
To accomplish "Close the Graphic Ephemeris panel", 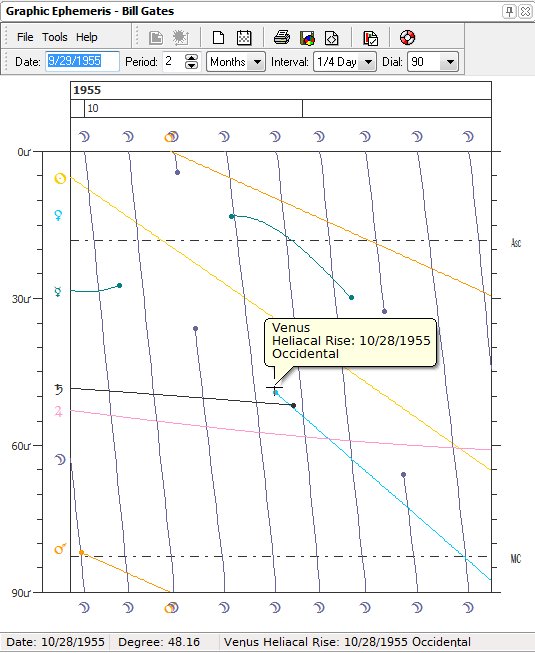I will pyautogui.click(x=525, y=11).
